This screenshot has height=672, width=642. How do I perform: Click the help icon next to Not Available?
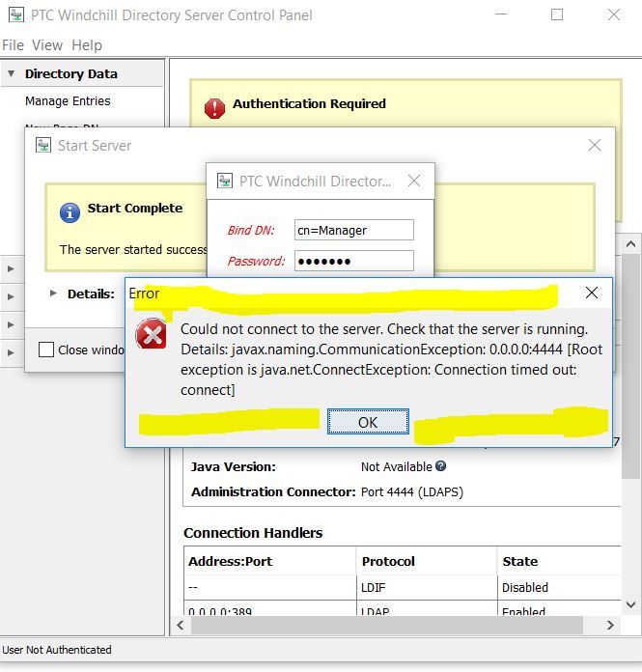[440, 465]
